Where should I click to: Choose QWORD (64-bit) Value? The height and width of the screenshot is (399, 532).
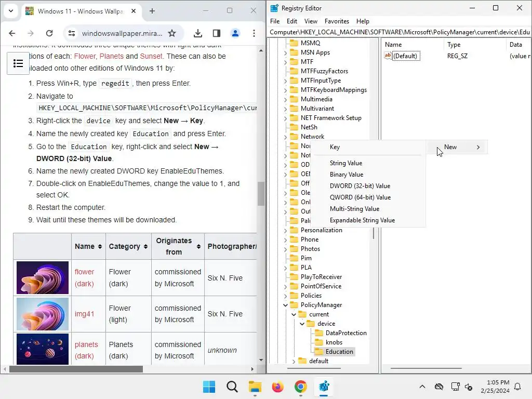(x=368, y=197)
